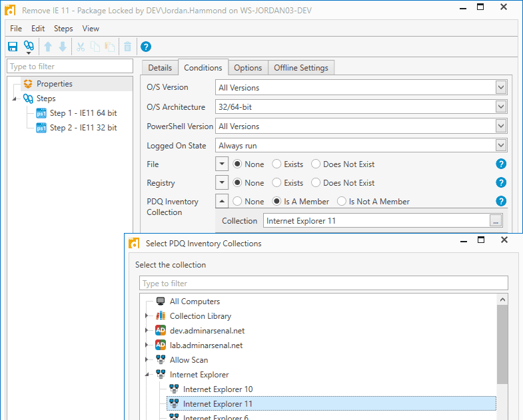Click the collection list scroll up arrow
Image resolution: width=523 pixels, height=420 pixels.
pyautogui.click(x=502, y=300)
